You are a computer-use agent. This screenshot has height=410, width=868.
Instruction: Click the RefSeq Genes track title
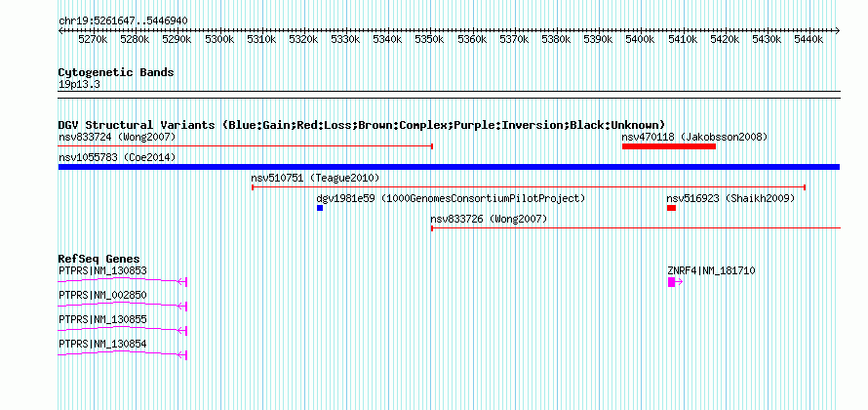[99, 259]
